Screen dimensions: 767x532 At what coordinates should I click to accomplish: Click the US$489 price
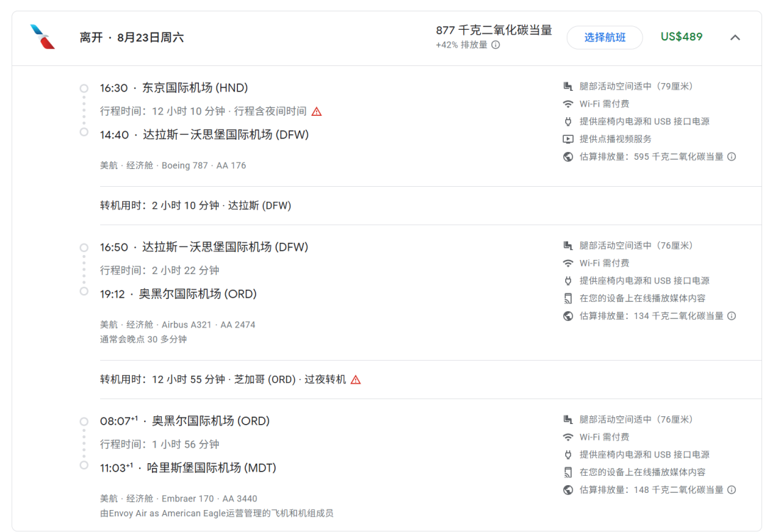coord(681,37)
